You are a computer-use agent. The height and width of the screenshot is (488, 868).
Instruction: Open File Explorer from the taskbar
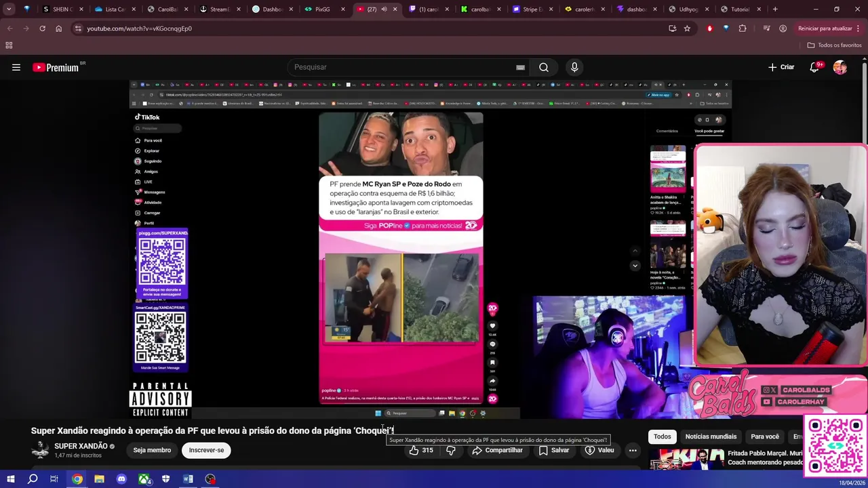pyautogui.click(x=99, y=479)
